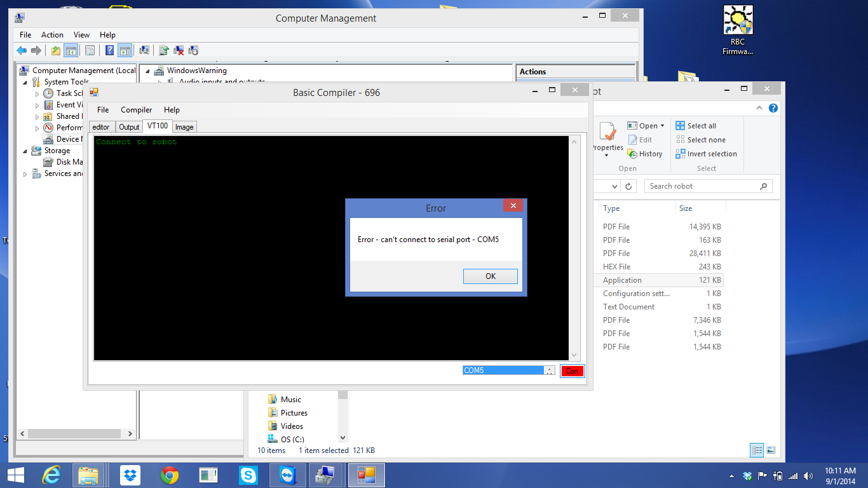Open address bar history dropdown in Explorer
Image resolution: width=868 pixels, height=488 pixels.
coord(614,186)
